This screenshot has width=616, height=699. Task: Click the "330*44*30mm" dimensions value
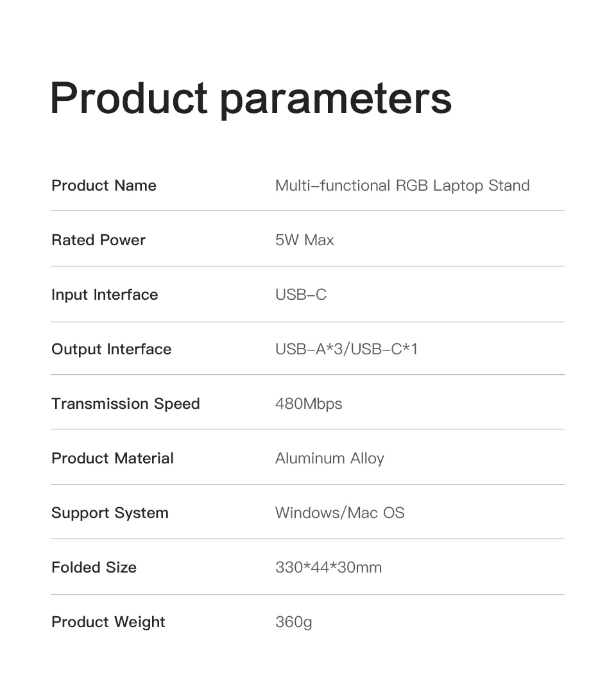tap(329, 567)
